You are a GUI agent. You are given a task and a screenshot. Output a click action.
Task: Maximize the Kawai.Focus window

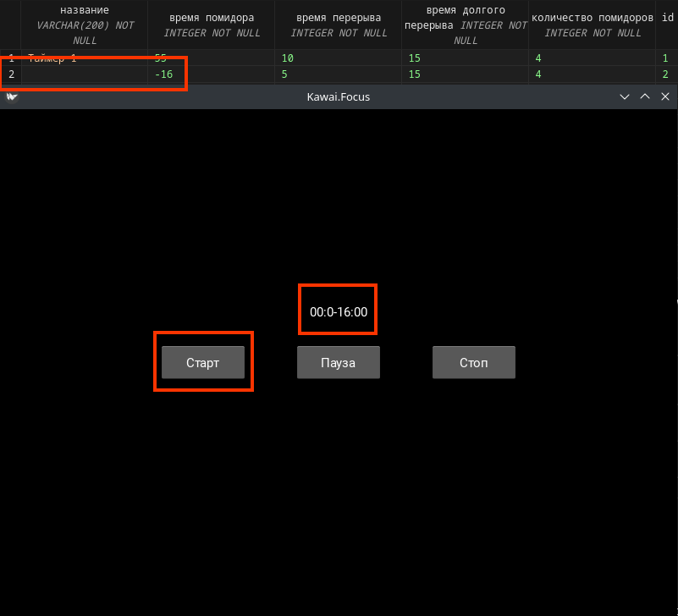(645, 96)
